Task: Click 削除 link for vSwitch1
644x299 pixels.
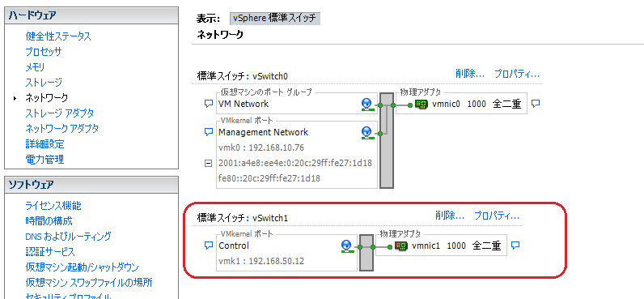Action: pyautogui.click(x=450, y=216)
